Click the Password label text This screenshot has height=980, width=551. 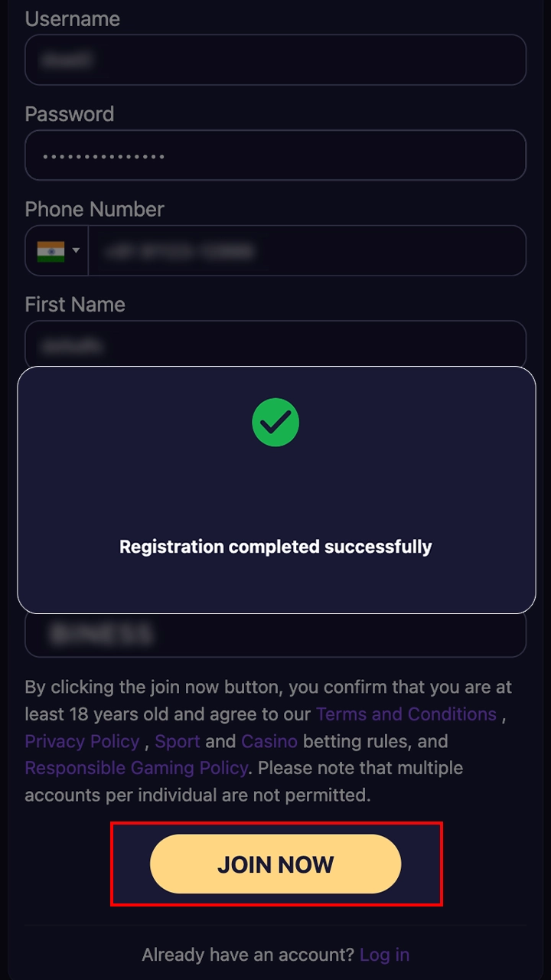tap(70, 114)
